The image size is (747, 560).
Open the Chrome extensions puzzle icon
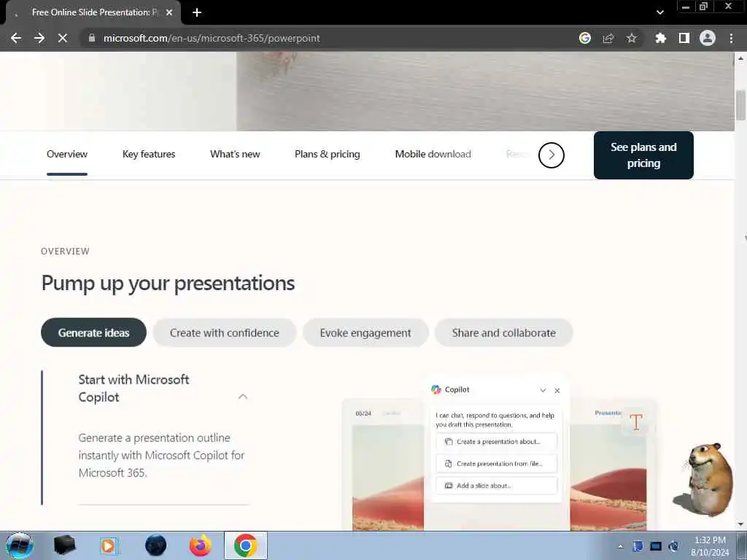pos(660,38)
